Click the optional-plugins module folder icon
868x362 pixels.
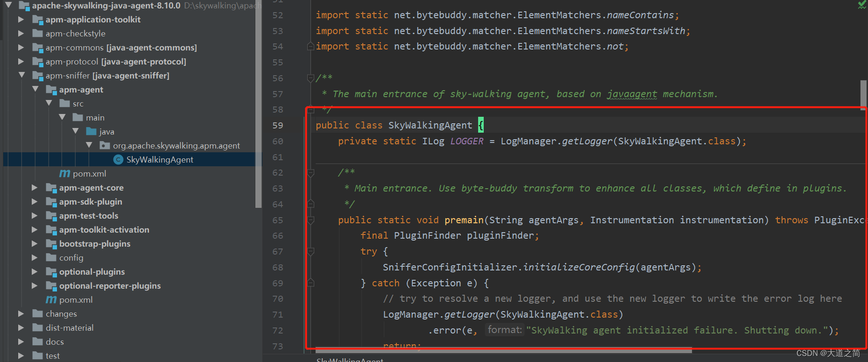point(51,272)
